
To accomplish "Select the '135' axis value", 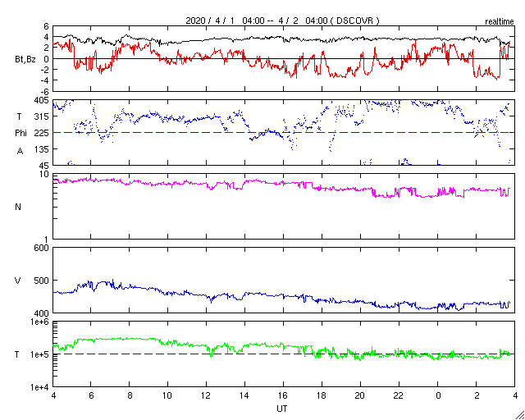I will tap(42, 149).
